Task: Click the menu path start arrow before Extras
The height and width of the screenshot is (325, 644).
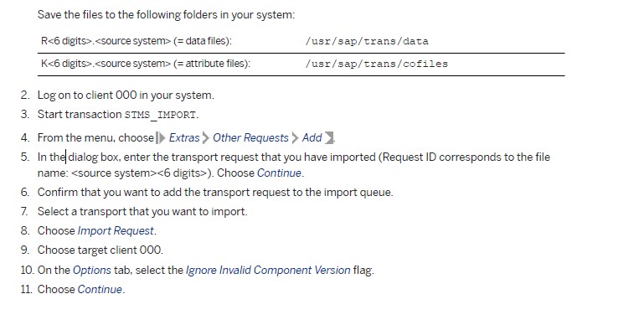Action: tap(161, 137)
